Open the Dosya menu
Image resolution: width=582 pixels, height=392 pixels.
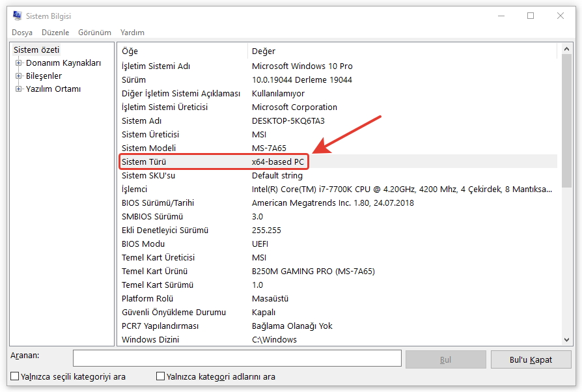(22, 33)
